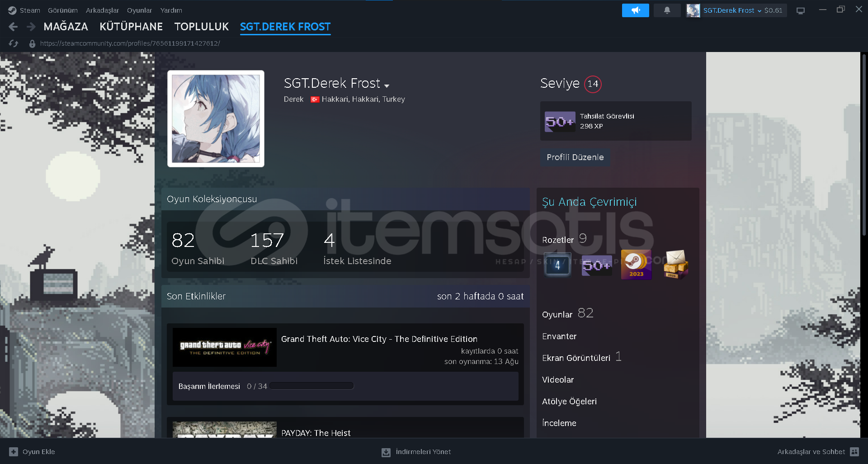Screen dimensions: 868x464
Task: Click Oyun Ekle at the bottom left
Action: click(39, 452)
